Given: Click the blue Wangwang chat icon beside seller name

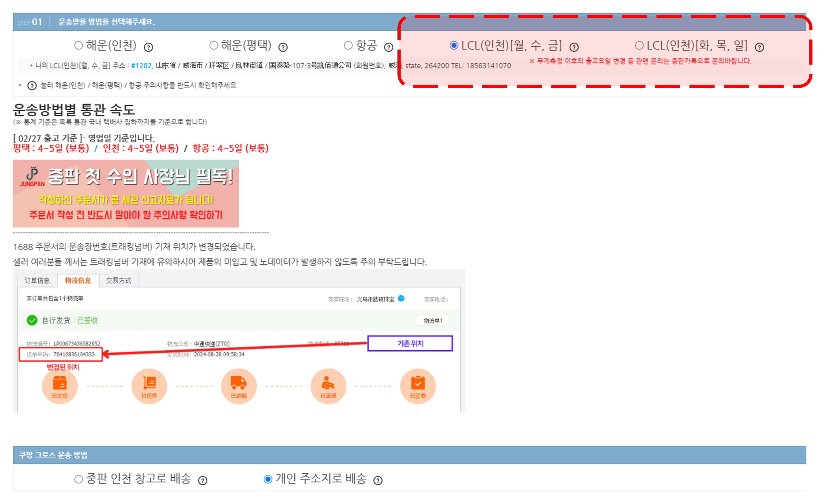Looking at the screenshot, I should point(401,298).
